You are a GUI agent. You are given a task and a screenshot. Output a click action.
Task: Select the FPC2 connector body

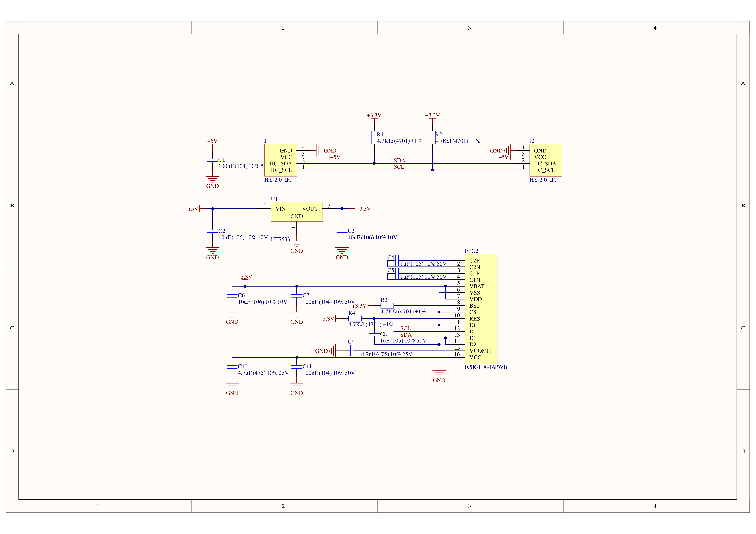pos(481,309)
